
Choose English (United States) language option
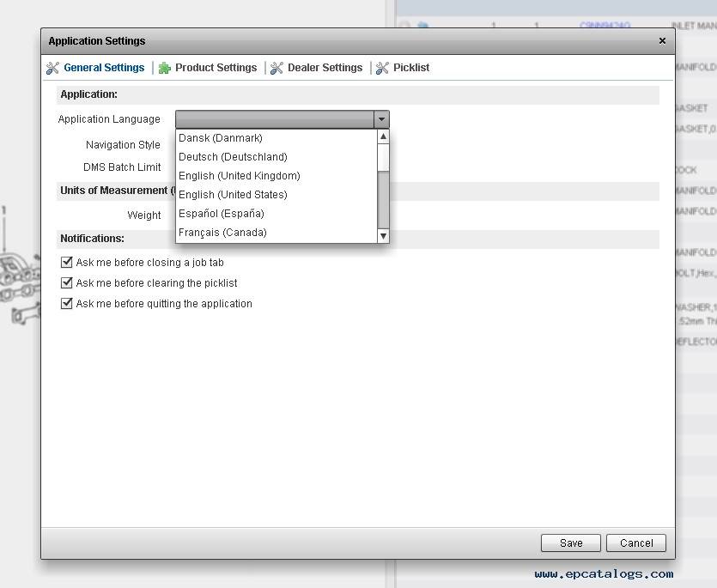[233, 195]
